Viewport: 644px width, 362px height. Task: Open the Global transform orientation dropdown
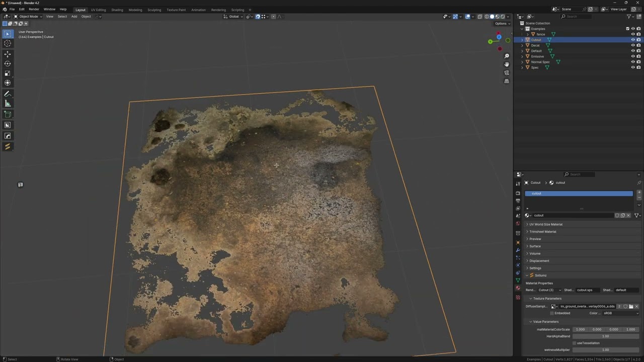234,17
